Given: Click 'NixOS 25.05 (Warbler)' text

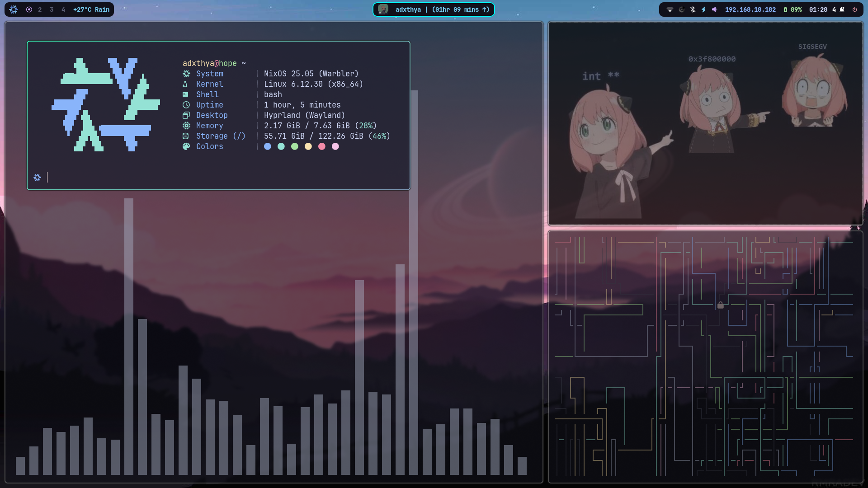Looking at the screenshot, I should [x=311, y=74].
